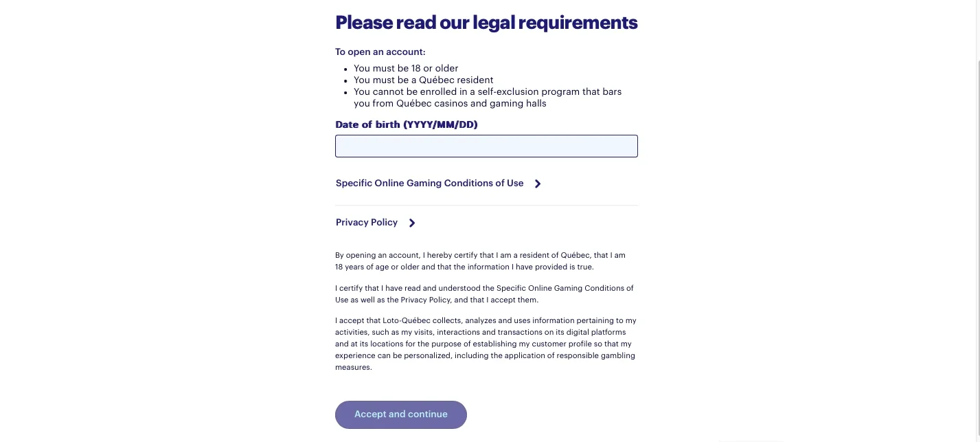Click the 'Date of birth (YYYY/MM/DD)' label
The height and width of the screenshot is (442, 980).
[406, 124]
